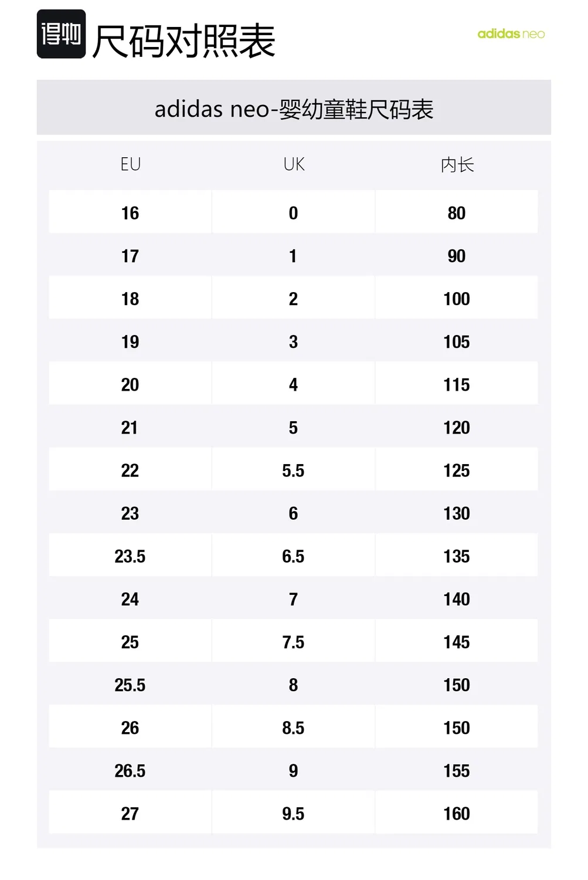The height and width of the screenshot is (880, 588).
Task: Select EU size 16 cell
Action: click(x=130, y=212)
